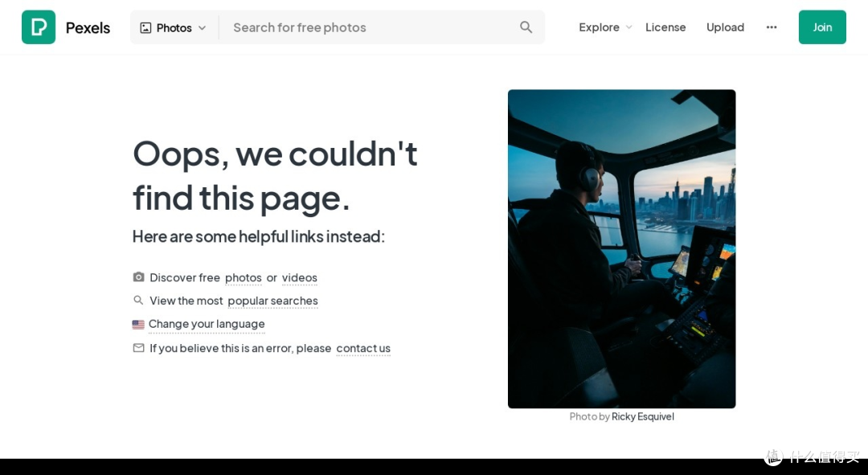Click the green Pexels logo icon

pos(39,27)
